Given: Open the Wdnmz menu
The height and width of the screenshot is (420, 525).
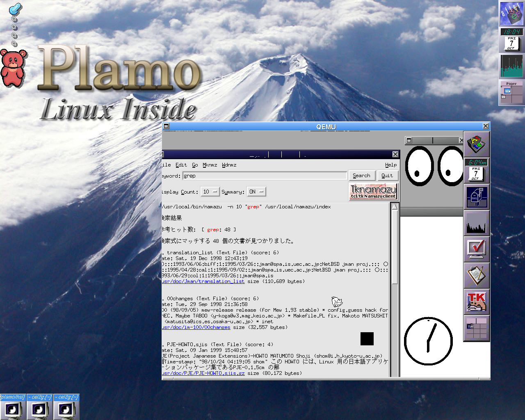Looking at the screenshot, I should tap(229, 165).
